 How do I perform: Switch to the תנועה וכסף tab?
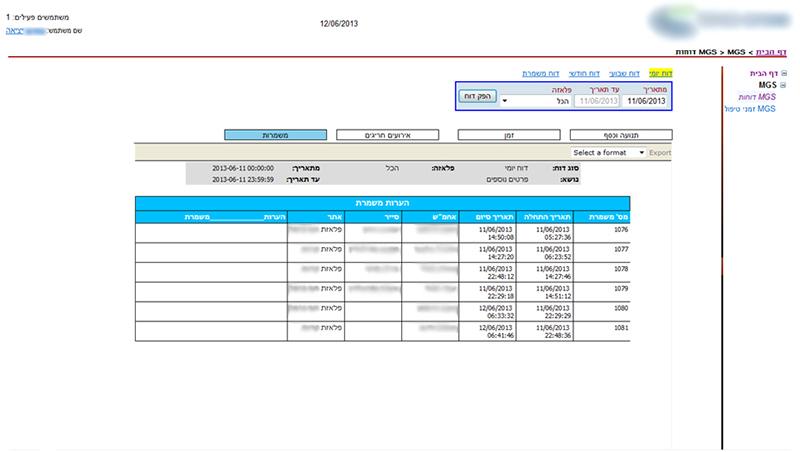click(x=621, y=135)
